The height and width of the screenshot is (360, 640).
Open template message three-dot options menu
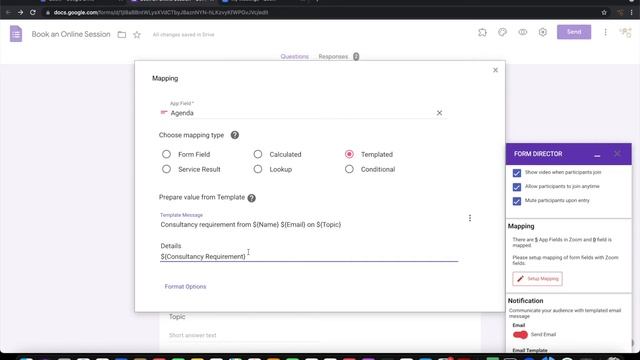470,218
